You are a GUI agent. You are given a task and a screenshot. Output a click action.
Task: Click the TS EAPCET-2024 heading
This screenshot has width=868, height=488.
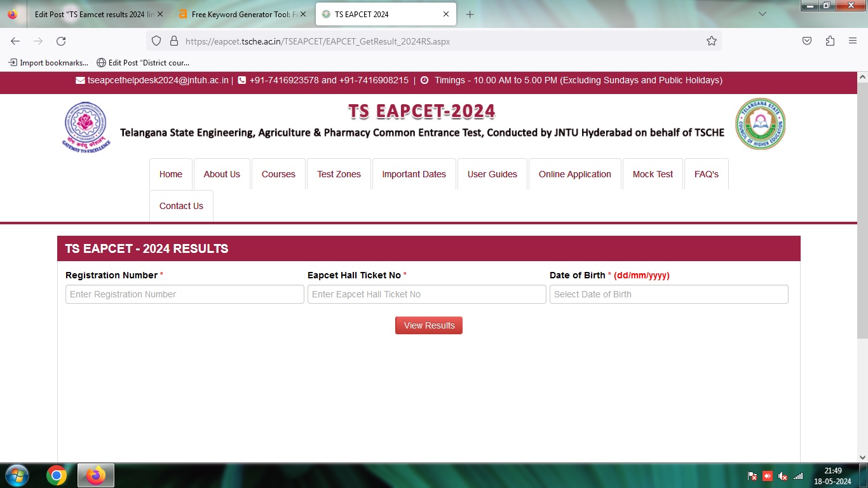coord(422,111)
